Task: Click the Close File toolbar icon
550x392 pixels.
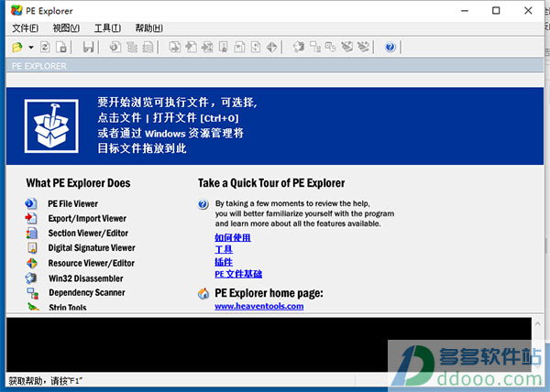Action: click(61, 47)
